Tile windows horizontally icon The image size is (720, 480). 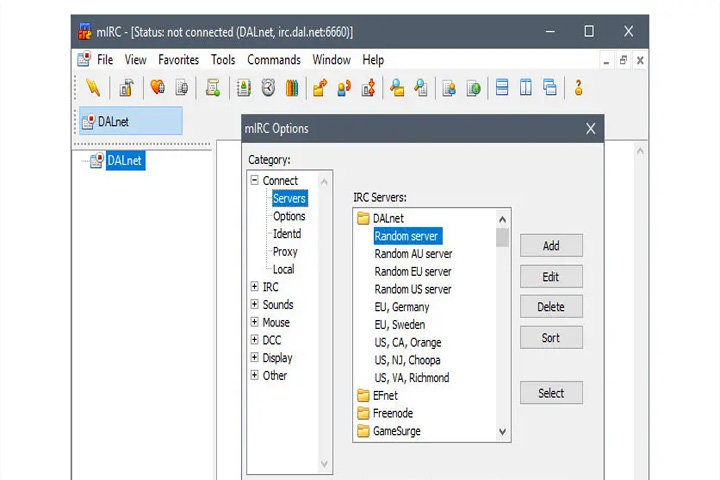point(502,87)
